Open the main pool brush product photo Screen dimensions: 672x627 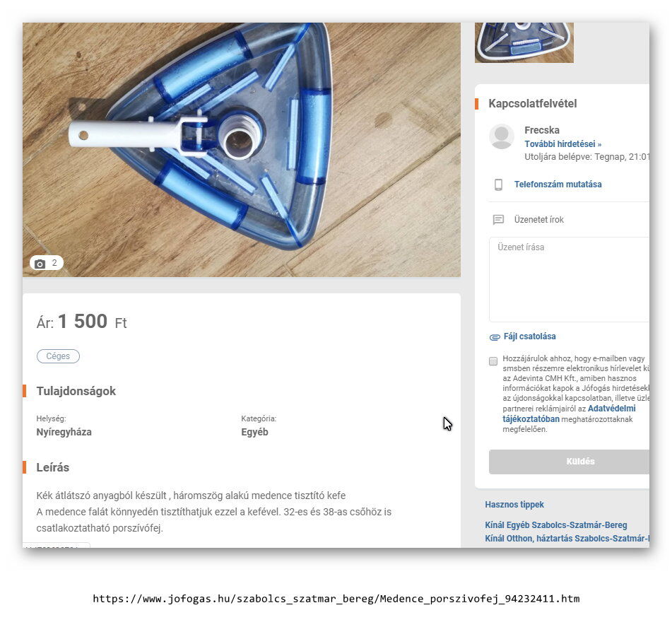point(241,150)
